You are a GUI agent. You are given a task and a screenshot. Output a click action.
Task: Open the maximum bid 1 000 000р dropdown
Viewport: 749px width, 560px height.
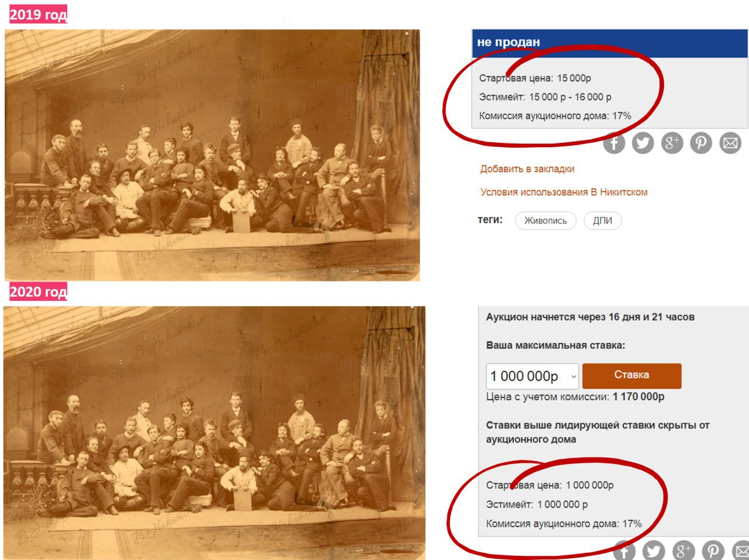532,376
